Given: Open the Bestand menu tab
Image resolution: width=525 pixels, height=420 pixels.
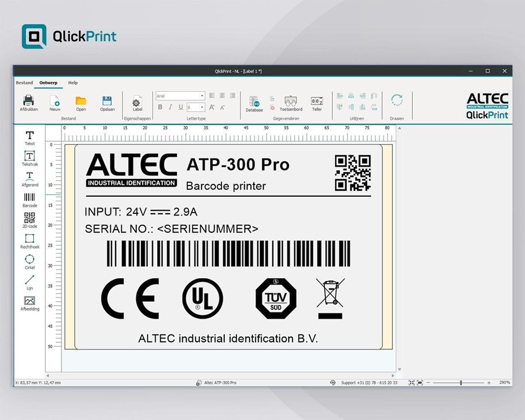Looking at the screenshot, I should pos(24,83).
